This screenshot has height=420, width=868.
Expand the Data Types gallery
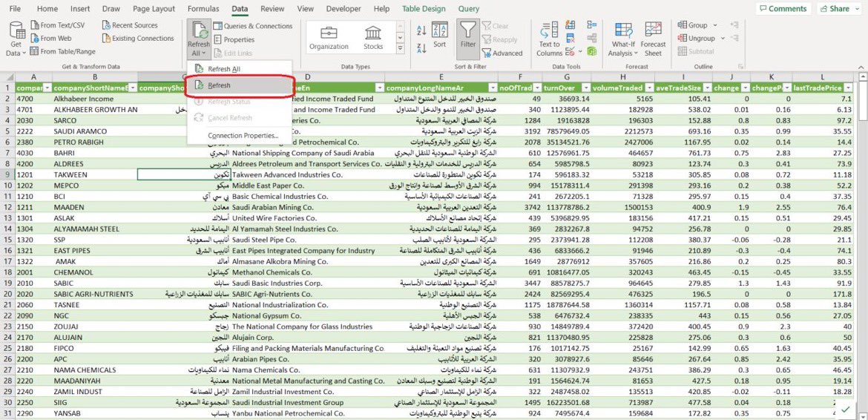click(400, 49)
